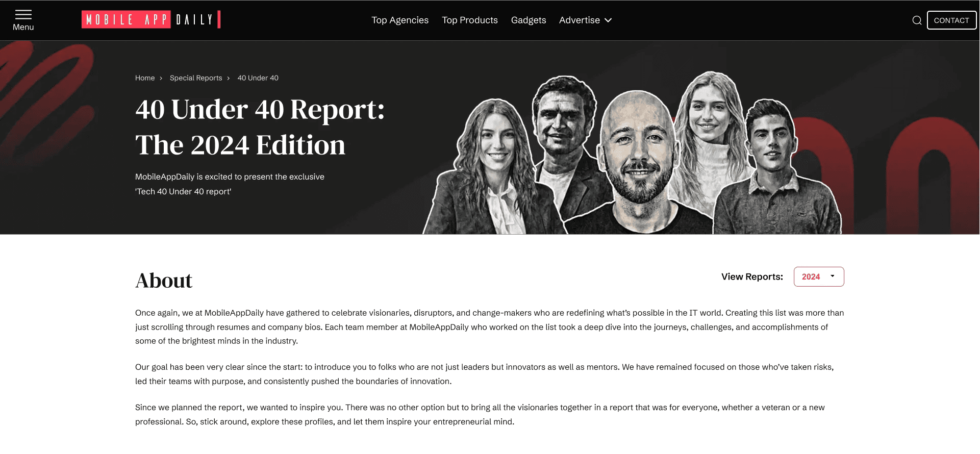Open the search magnifier icon
Screen dimensions: 980x454
click(x=917, y=20)
